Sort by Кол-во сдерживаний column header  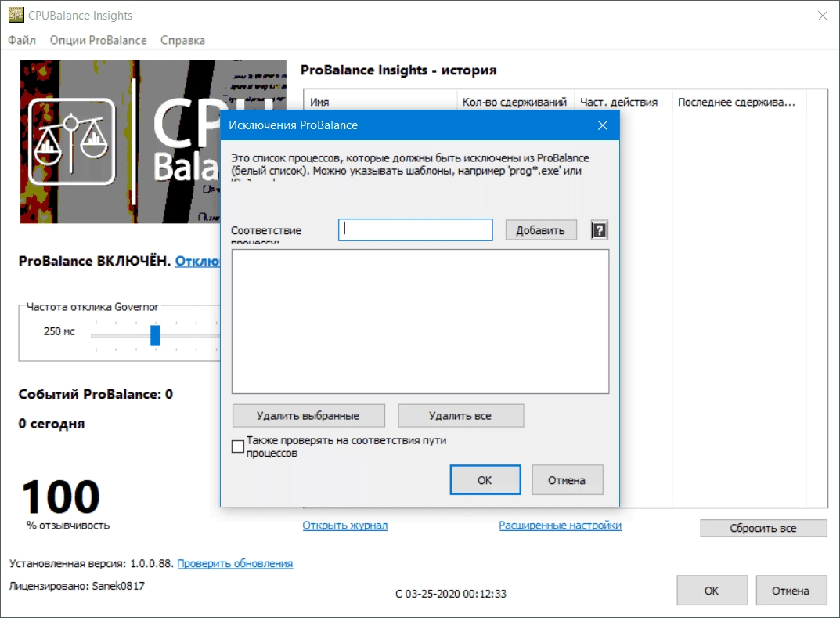pos(515,102)
